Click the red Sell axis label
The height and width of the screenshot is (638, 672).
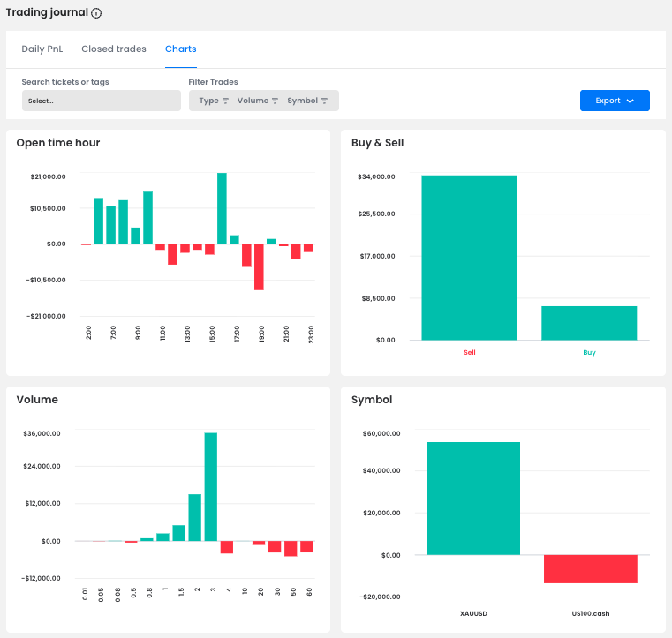point(469,352)
